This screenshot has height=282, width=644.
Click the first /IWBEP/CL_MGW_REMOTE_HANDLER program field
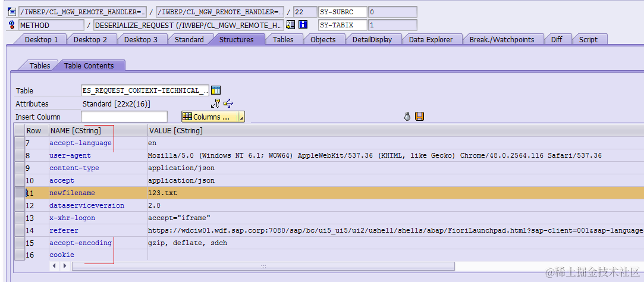coord(83,12)
